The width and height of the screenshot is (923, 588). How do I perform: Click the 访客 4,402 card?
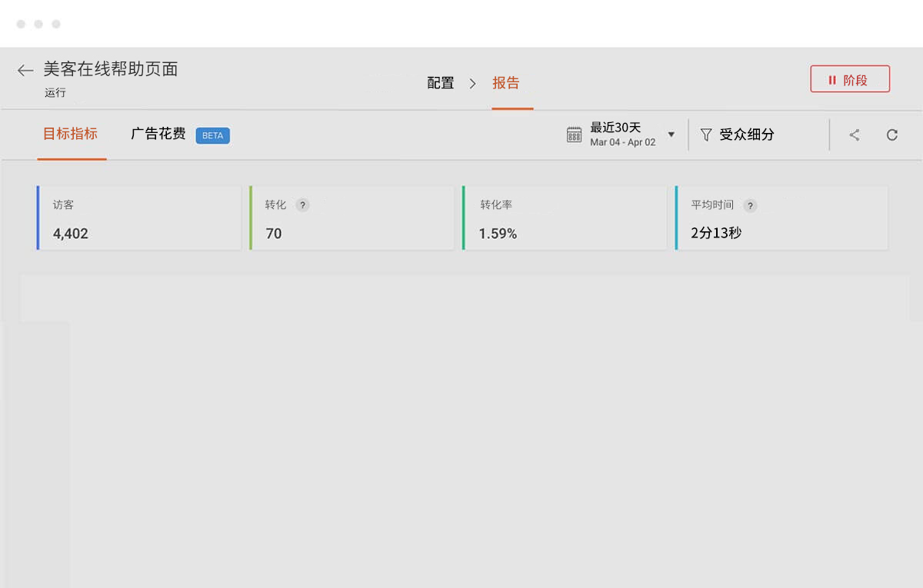point(138,218)
